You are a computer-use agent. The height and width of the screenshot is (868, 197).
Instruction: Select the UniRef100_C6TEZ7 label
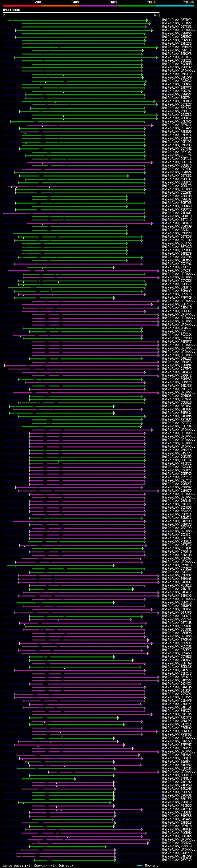[x=176, y=104]
